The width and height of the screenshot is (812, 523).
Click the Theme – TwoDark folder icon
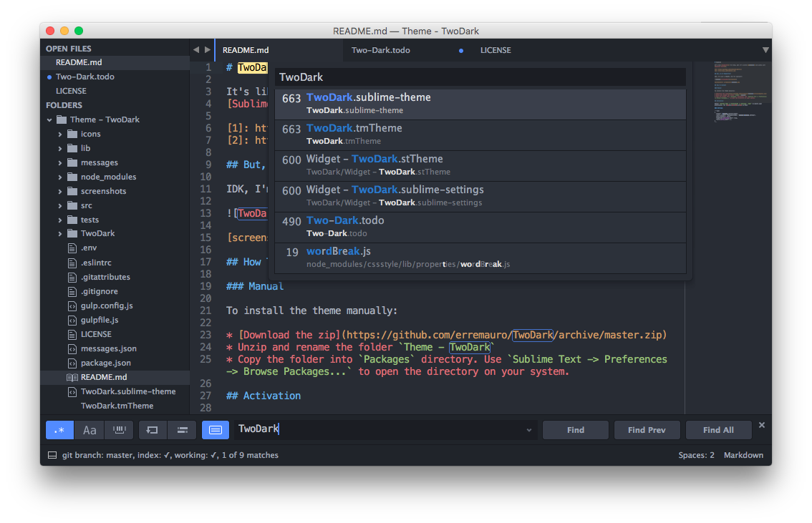coord(62,119)
